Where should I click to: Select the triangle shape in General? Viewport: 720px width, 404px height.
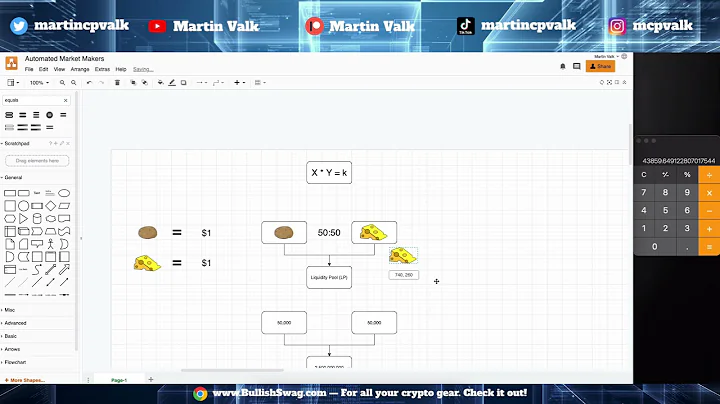23,219
